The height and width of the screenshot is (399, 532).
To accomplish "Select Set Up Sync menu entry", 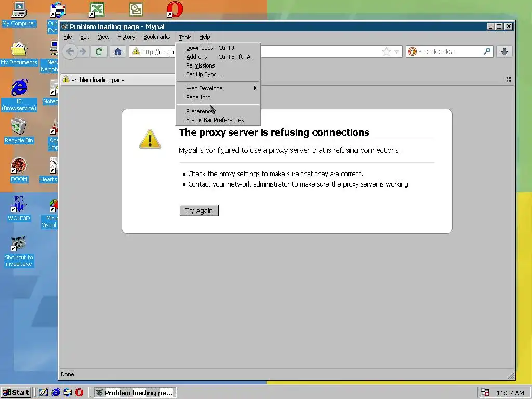I will tap(218, 74).
